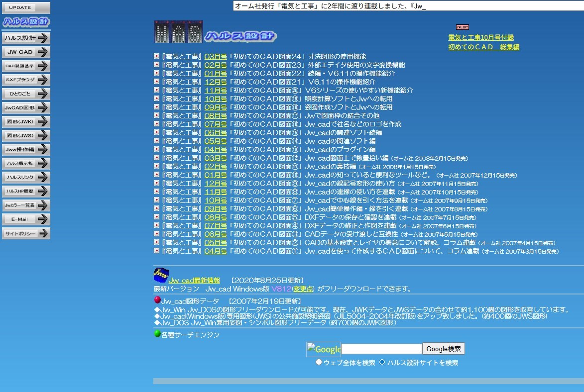This screenshot has width=584, height=392.
Task: Open ハルスリンク from the sidebar
Action: tap(26, 177)
